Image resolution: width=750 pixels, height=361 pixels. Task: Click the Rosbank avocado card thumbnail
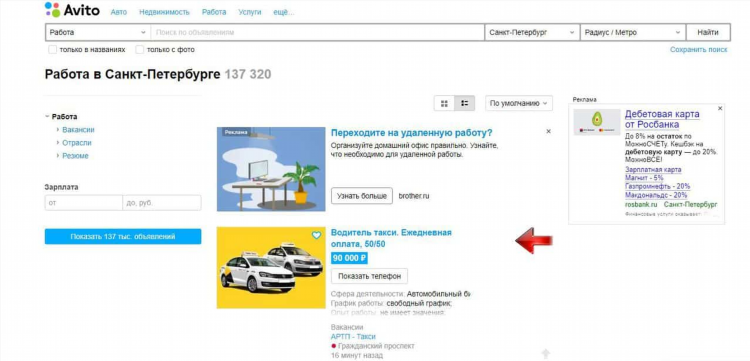pyautogui.click(x=597, y=122)
